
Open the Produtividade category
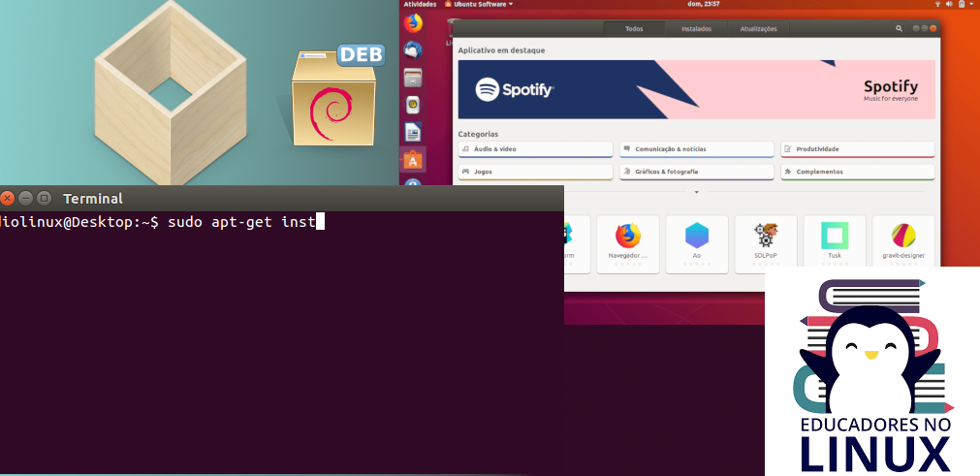click(x=858, y=149)
